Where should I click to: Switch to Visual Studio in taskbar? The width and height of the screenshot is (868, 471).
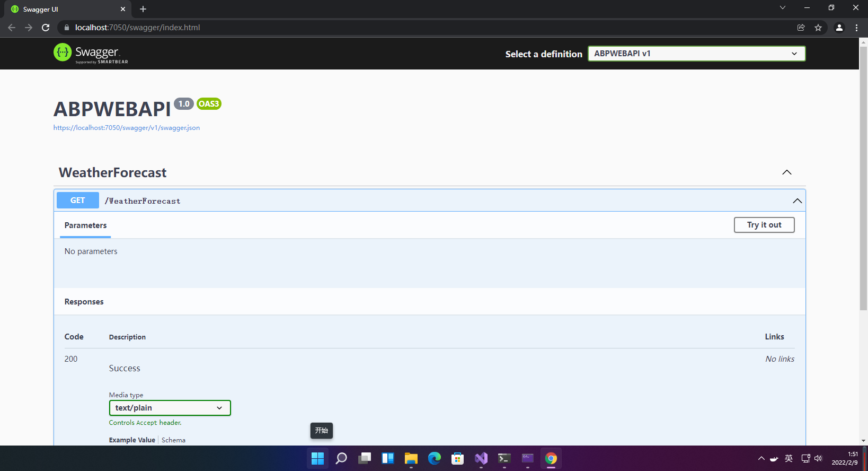(481, 458)
